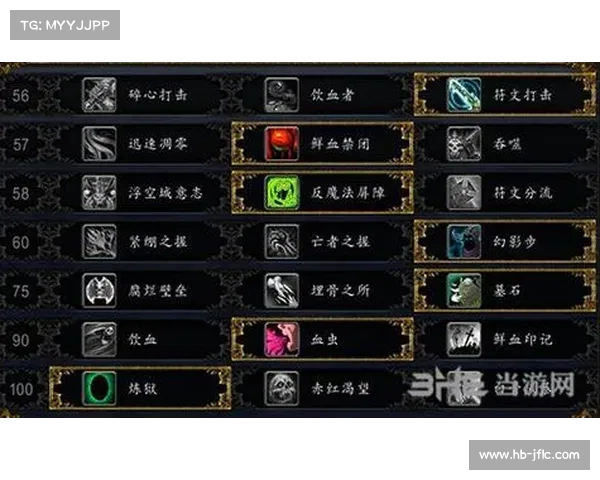Click the skull 赤红渴望 icon
Image resolution: width=600 pixels, height=480 pixels.
click(282, 388)
